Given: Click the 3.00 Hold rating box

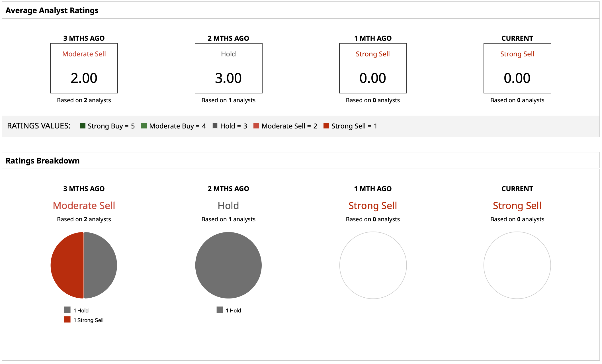Looking at the screenshot, I should pos(228,68).
